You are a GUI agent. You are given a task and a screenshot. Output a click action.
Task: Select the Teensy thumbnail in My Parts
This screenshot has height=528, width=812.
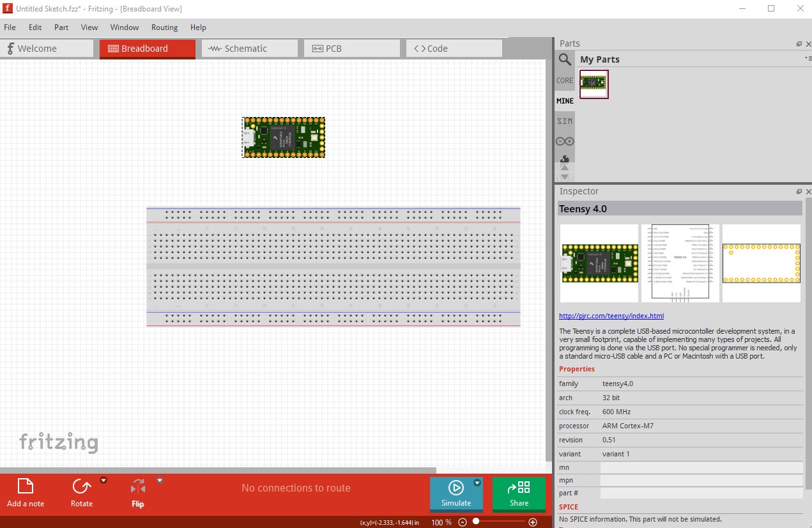click(x=594, y=84)
